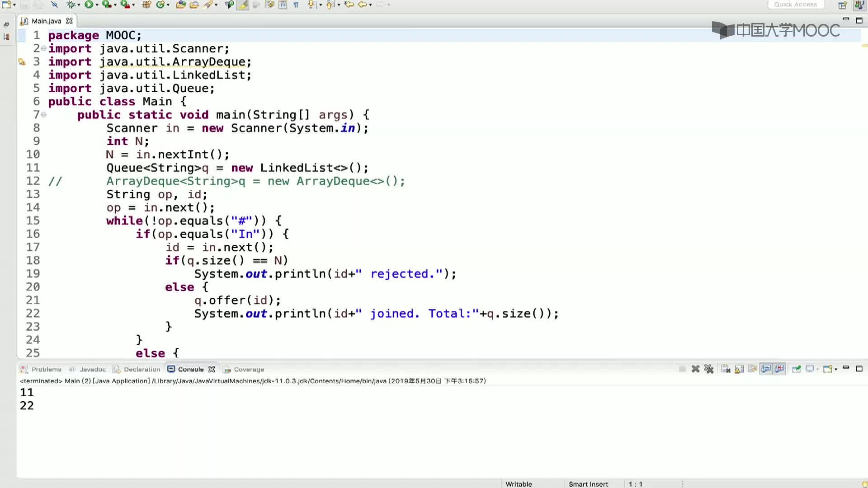Expand the Debug configurations dropdown

(79, 5)
